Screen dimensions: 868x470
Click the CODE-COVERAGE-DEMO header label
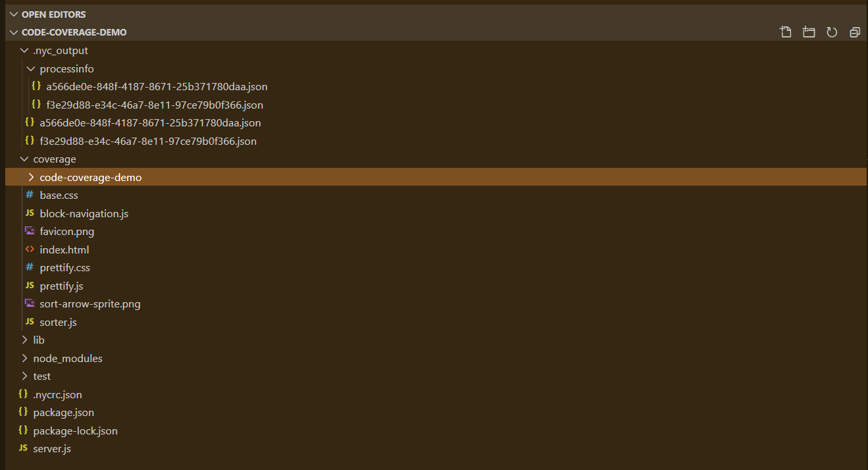(74, 32)
